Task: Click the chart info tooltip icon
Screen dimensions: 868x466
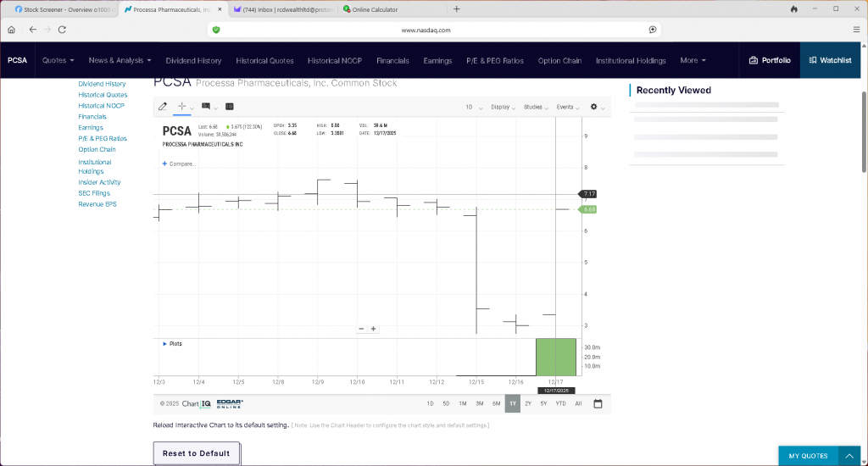Action: click(x=206, y=107)
